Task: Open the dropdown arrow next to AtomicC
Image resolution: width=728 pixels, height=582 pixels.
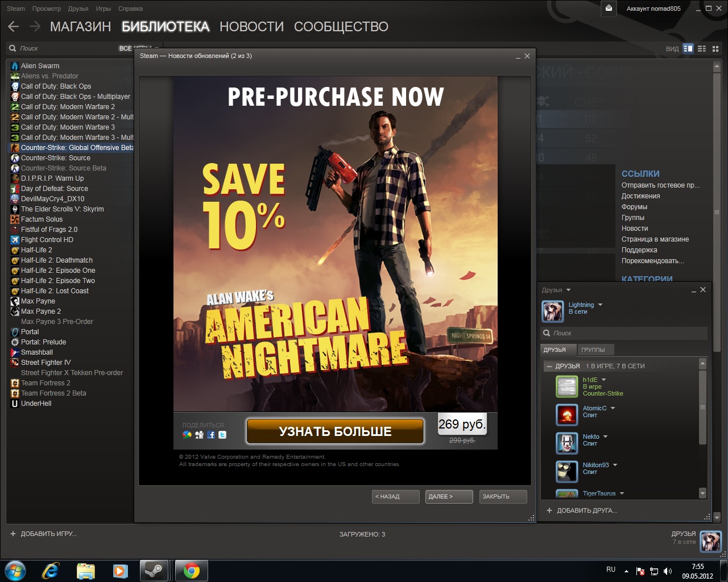Action: point(613,408)
